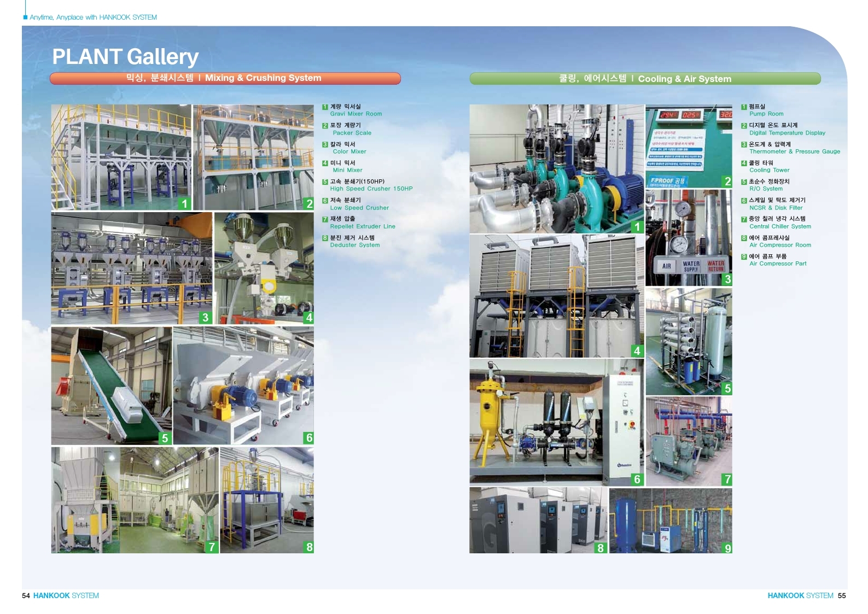Select the 'Deduster System' legend text
868x614 pixels.
coord(355,245)
